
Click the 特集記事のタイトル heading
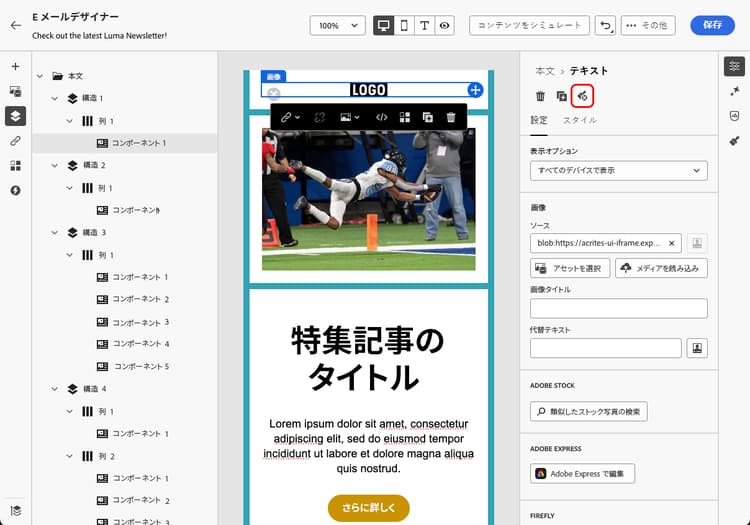click(368, 359)
